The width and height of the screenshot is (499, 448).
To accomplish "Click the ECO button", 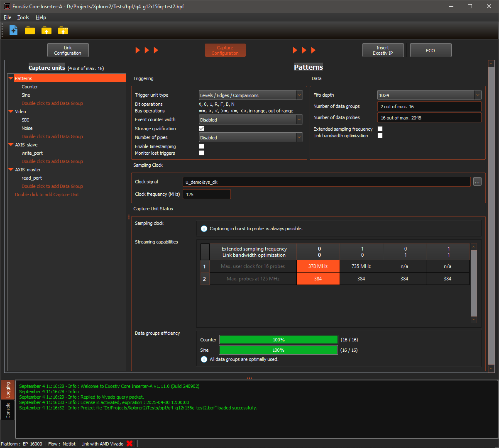I will [x=431, y=50].
